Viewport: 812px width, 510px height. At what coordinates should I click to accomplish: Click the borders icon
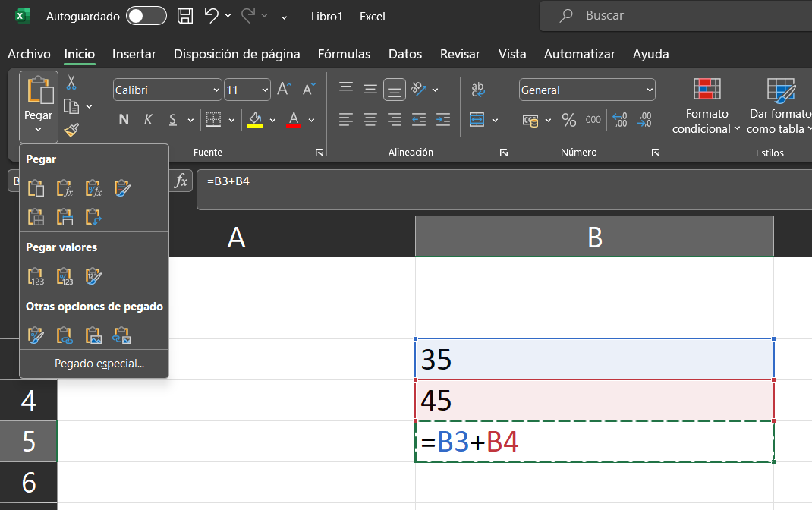coord(213,120)
